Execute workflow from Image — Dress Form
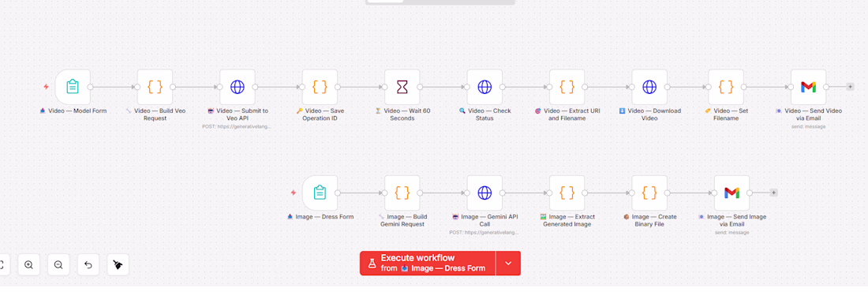Image resolution: width=868 pixels, height=292 pixels. pyautogui.click(x=428, y=263)
